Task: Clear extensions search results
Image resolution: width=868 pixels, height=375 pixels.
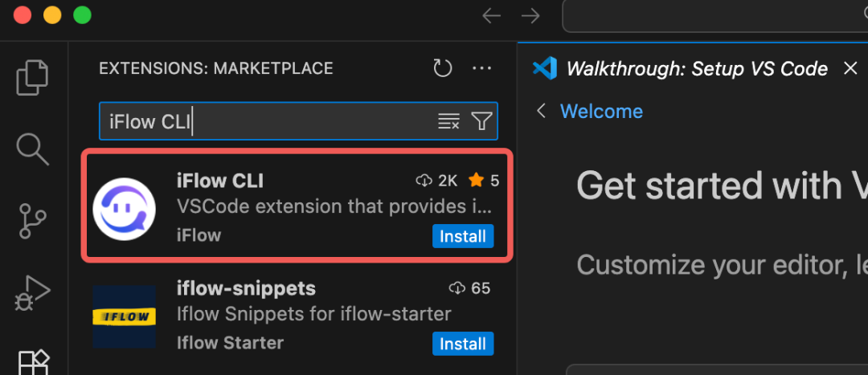Action: tap(448, 121)
